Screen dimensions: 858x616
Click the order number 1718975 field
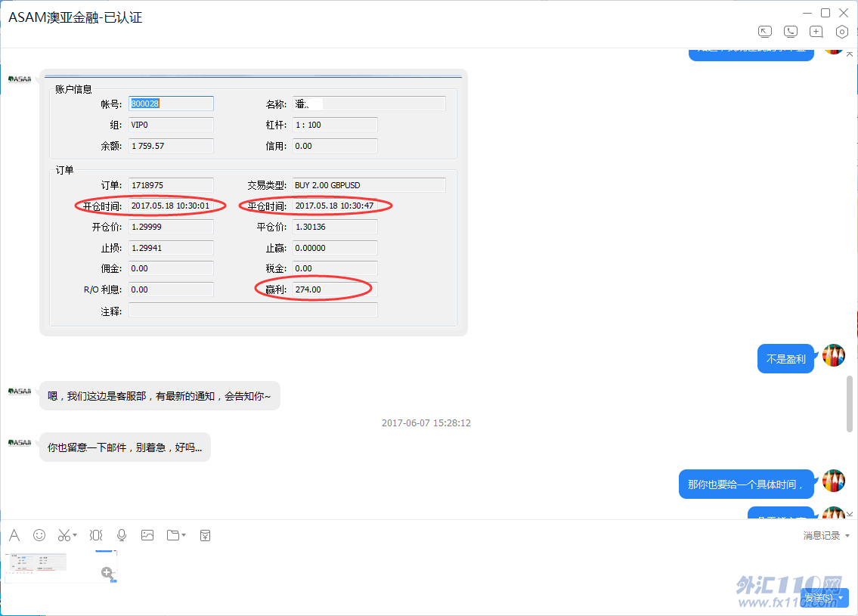pos(172,185)
